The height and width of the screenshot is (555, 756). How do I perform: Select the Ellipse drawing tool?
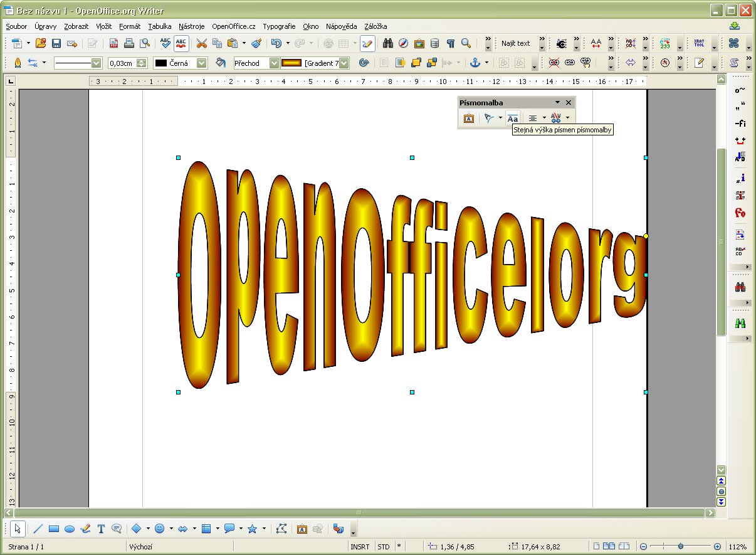click(x=70, y=529)
